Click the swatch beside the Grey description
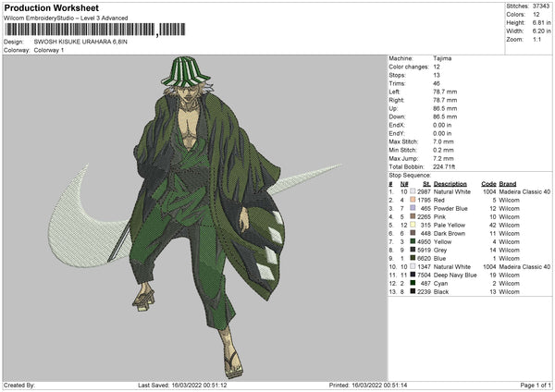 tap(413, 250)
